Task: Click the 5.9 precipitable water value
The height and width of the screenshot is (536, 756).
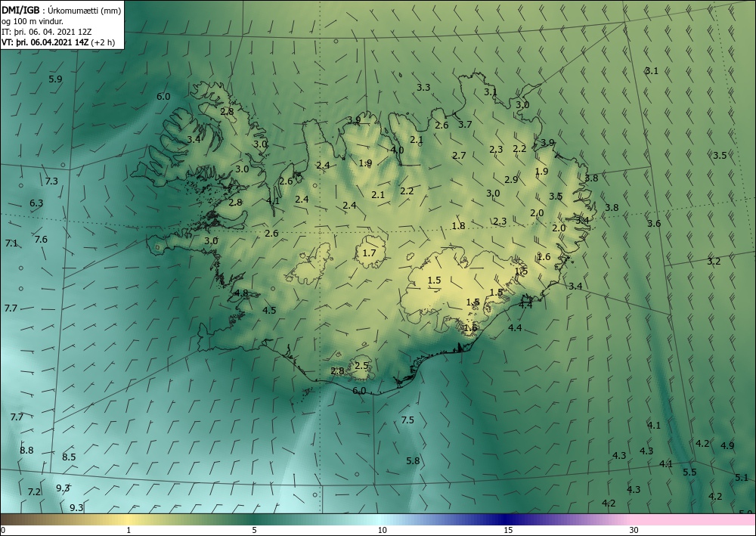Action: tap(55, 79)
